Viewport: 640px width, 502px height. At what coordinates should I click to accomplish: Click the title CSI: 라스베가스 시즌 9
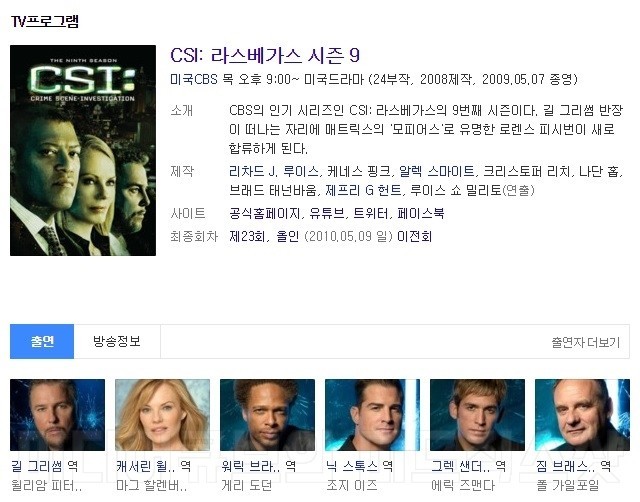tap(265, 56)
